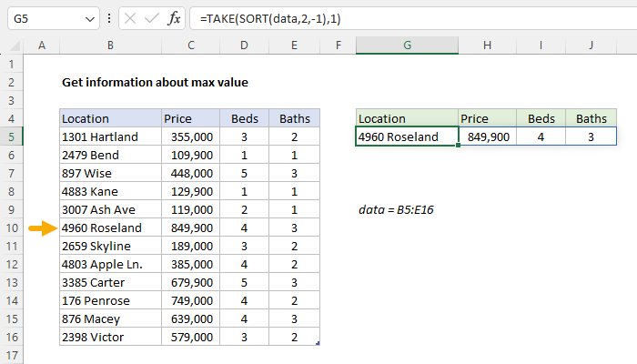The image size is (637, 364).
Task: Click the Cancel X icon in formula bar
Action: (130, 19)
